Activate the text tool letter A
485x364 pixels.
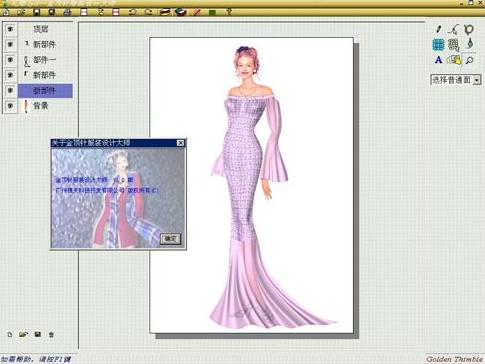(x=438, y=60)
